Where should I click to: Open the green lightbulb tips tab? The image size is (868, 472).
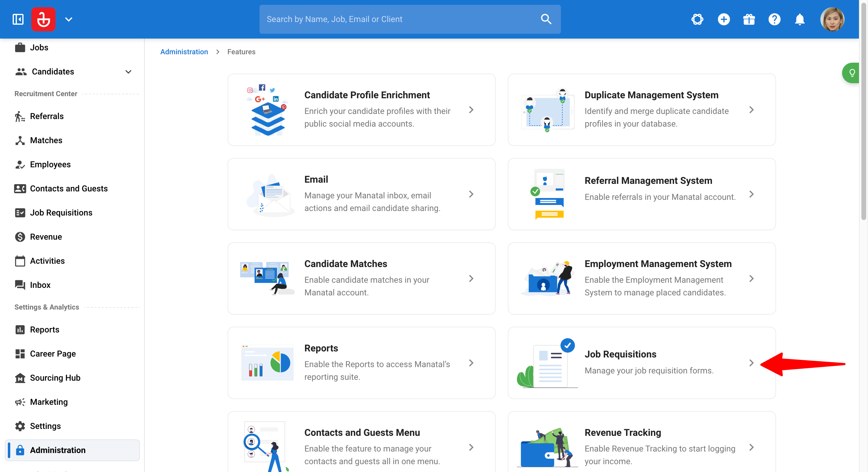[851, 73]
